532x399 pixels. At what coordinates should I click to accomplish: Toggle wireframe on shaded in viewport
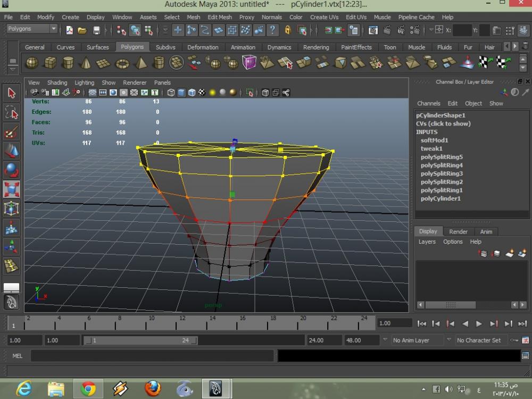click(x=192, y=93)
